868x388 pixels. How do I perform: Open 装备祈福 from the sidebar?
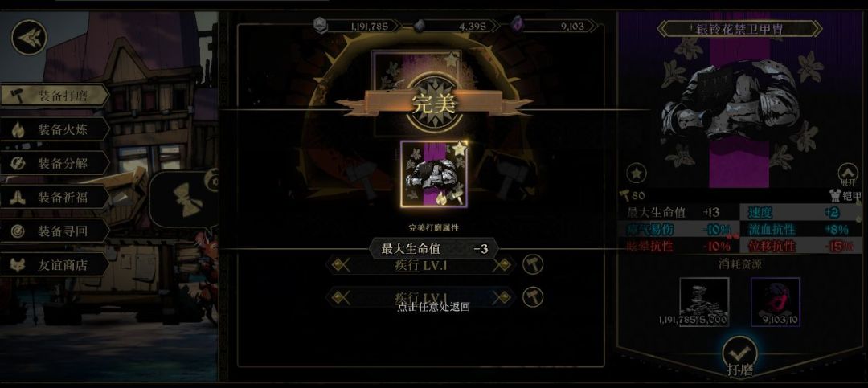(55, 198)
